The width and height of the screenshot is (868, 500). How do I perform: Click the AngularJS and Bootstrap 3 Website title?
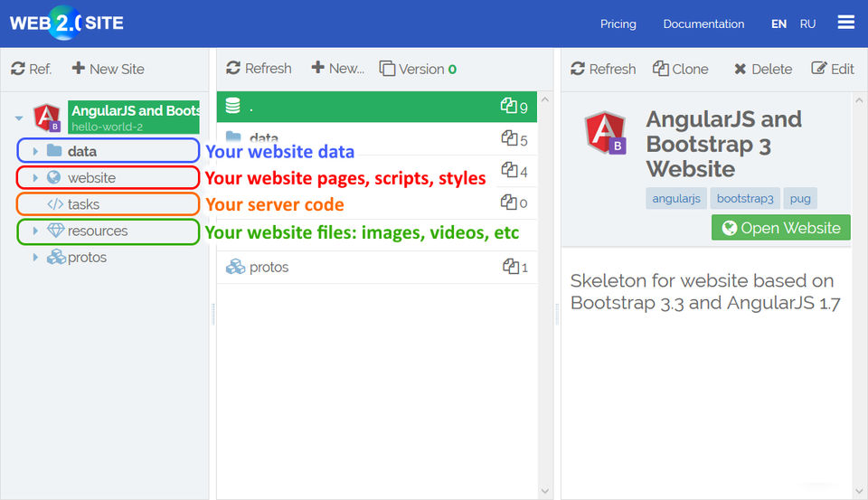click(x=723, y=144)
